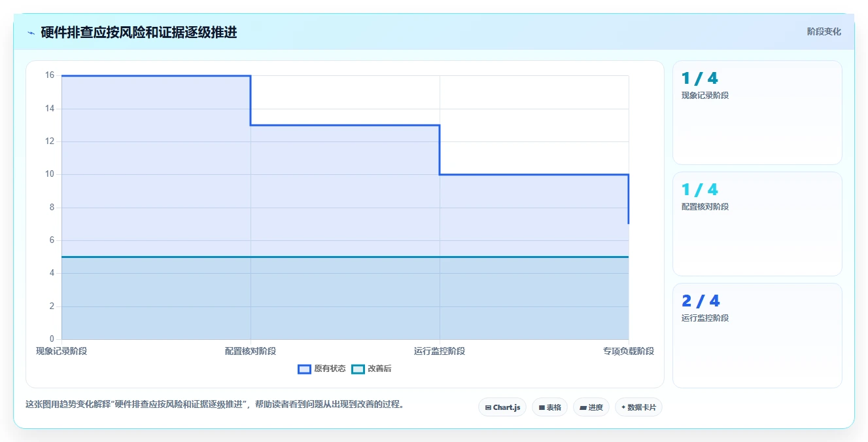Click the 专项负载阶段 x-axis label

coord(629,351)
